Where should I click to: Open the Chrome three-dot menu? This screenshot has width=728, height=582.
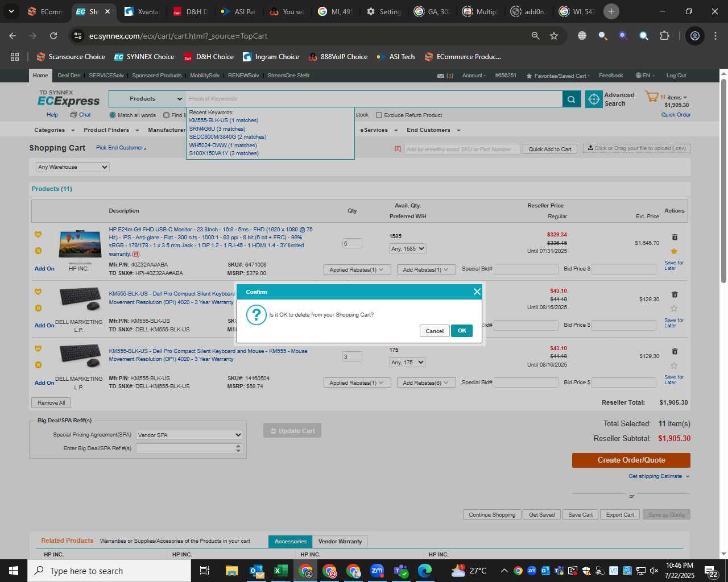click(715, 36)
